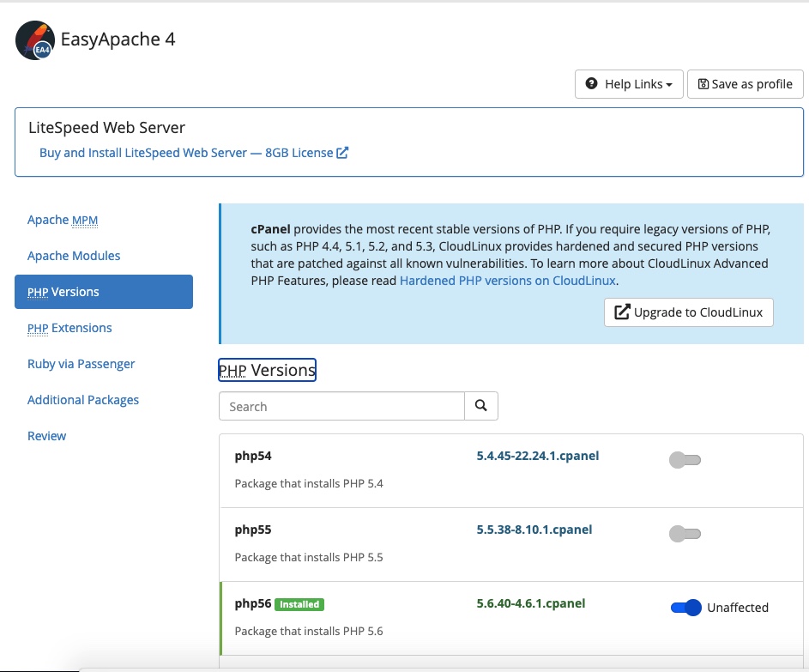Click Upgrade to CloudLinux button

pyautogui.click(x=688, y=312)
